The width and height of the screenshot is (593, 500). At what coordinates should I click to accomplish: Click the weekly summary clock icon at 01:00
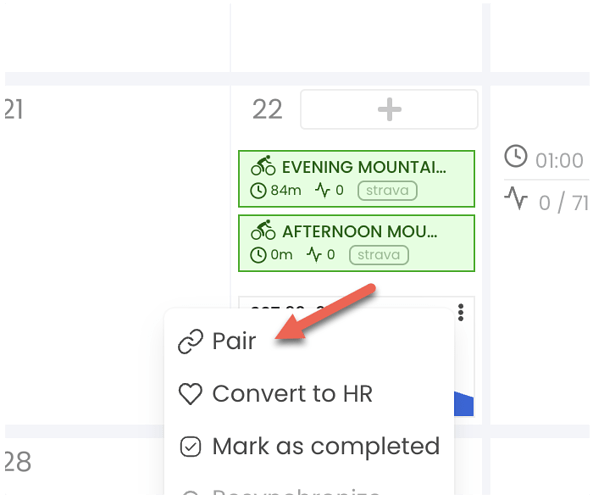point(515,156)
